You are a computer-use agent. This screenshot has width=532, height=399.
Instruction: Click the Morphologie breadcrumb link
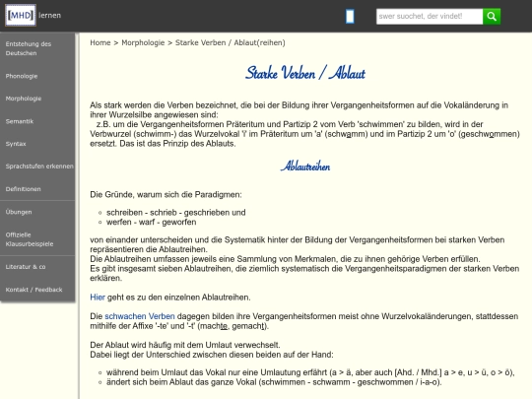point(143,42)
